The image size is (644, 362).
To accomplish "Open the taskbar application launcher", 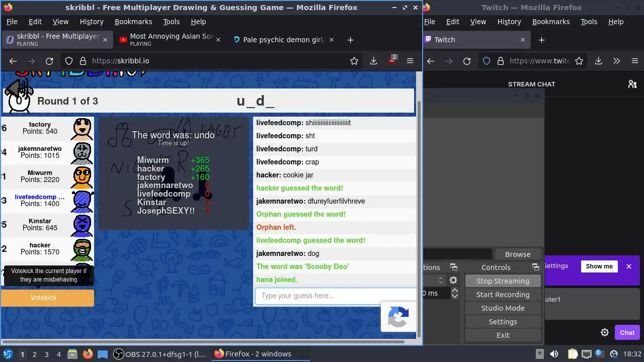I will click(x=8, y=354).
